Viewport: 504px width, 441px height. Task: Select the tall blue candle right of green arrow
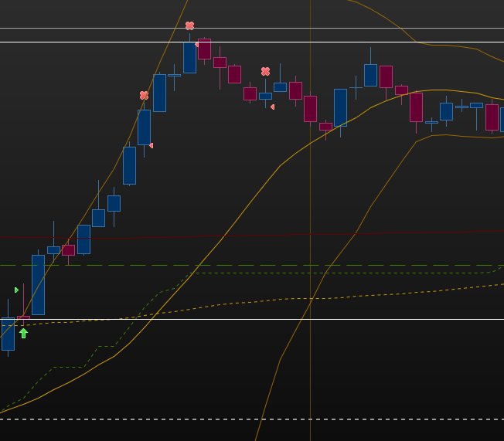click(38, 284)
